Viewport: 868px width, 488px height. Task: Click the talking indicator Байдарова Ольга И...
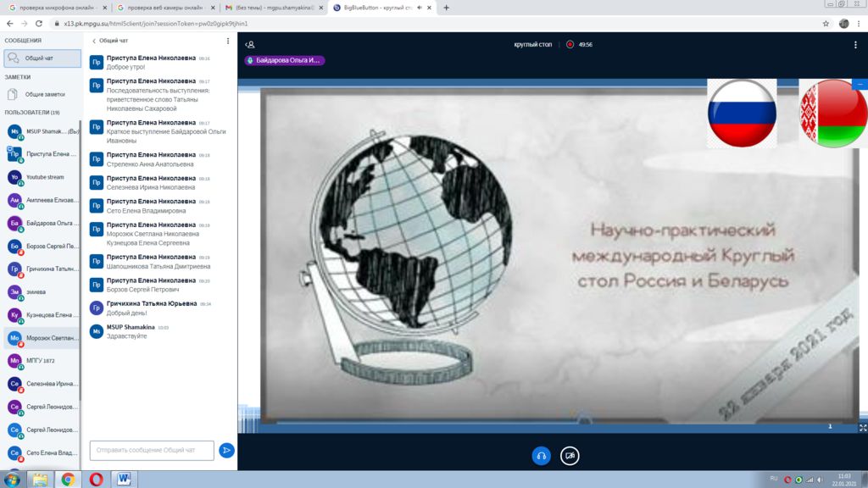[x=284, y=60]
